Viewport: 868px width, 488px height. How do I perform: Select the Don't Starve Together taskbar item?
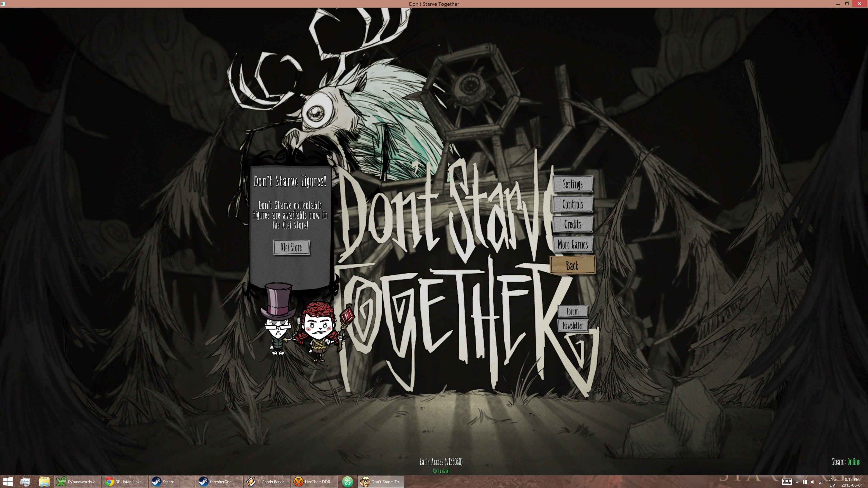click(381, 482)
